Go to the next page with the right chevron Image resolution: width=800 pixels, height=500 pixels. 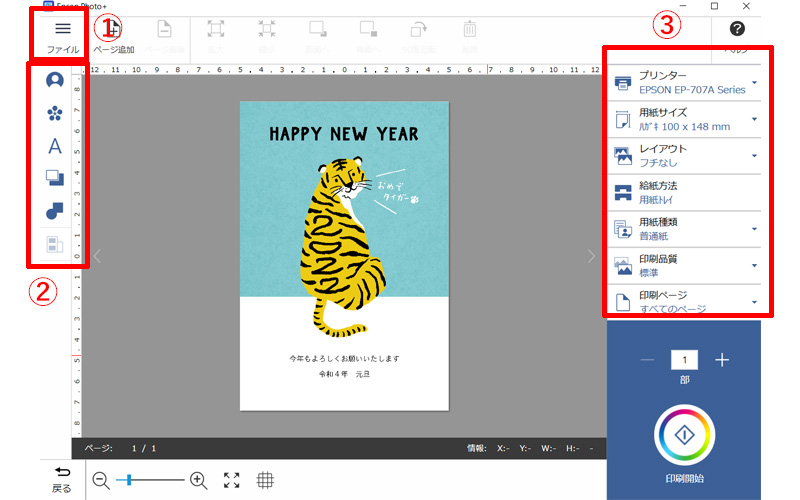[591, 256]
